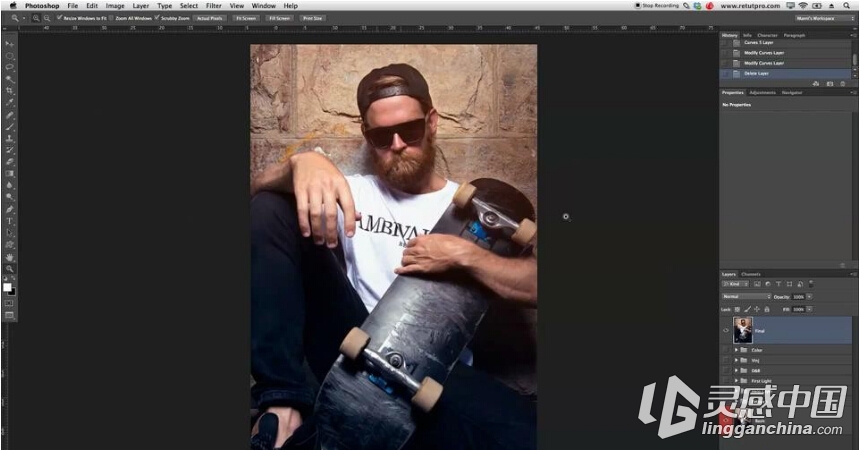This screenshot has width=859, height=450.
Task: Show the Color group visibility box
Action: tap(726, 350)
